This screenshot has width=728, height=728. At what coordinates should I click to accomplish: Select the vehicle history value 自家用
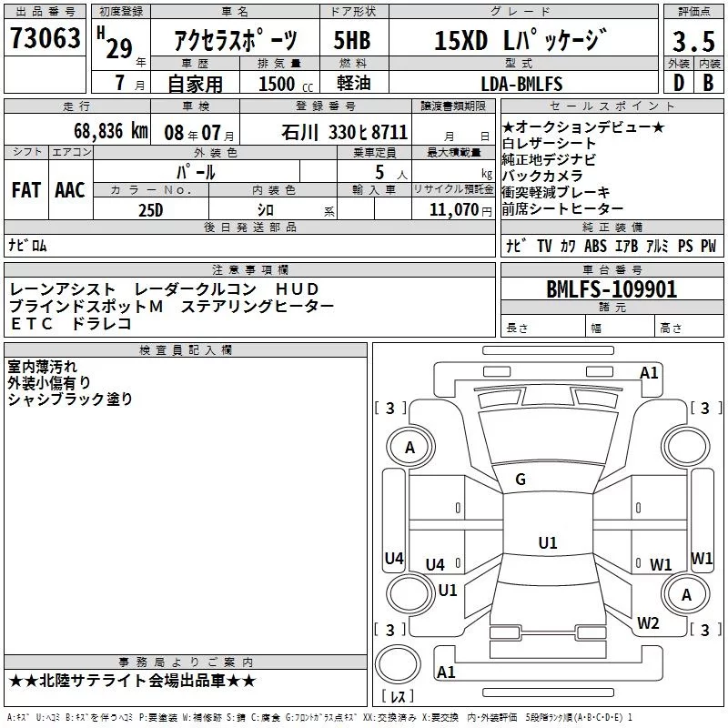195,84
